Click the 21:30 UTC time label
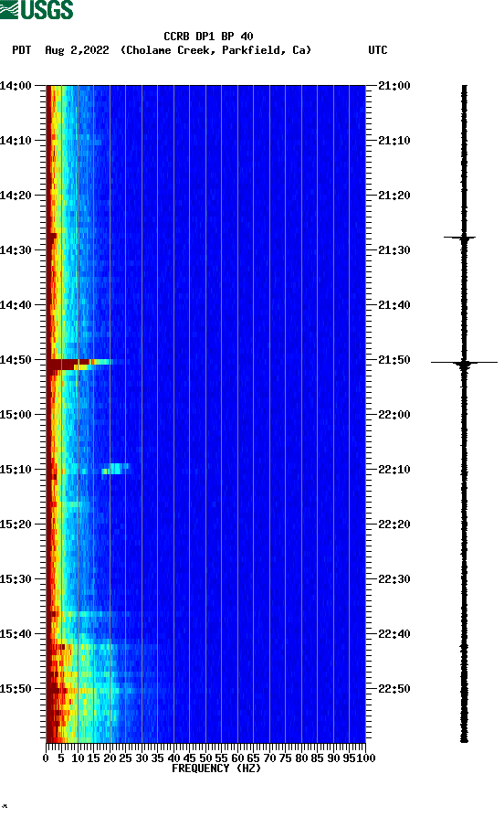 (x=394, y=249)
